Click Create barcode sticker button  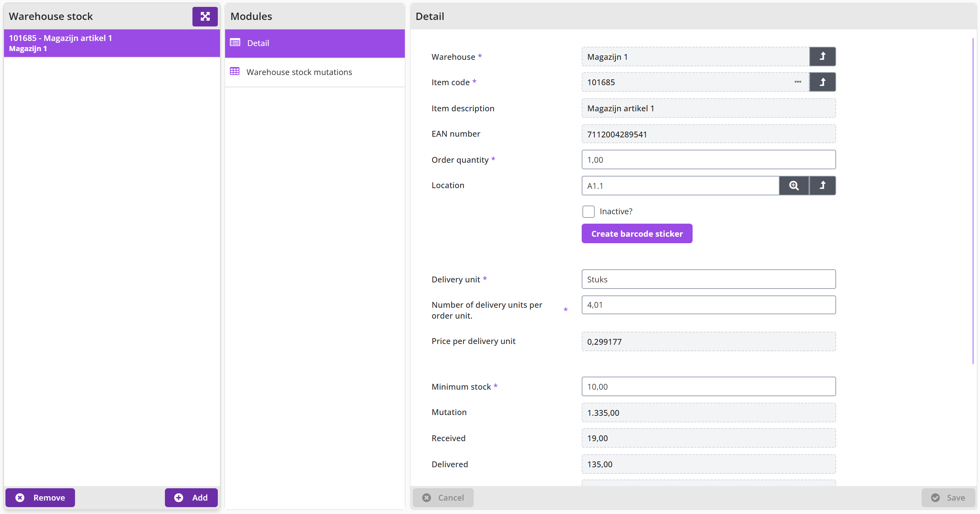(x=637, y=233)
